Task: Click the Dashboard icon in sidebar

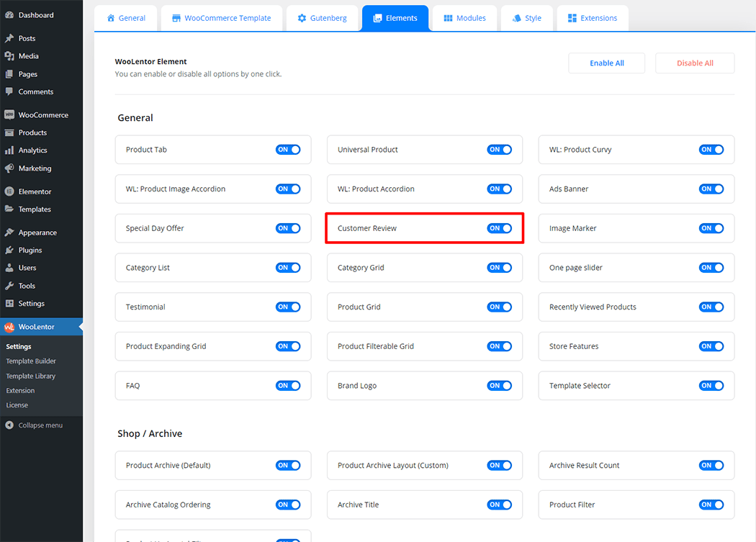Action: pos(9,15)
